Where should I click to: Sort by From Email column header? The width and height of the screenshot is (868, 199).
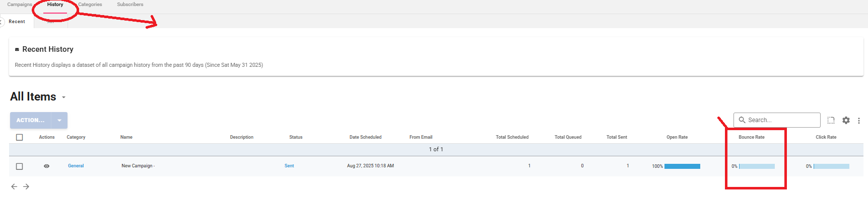[x=421, y=137]
